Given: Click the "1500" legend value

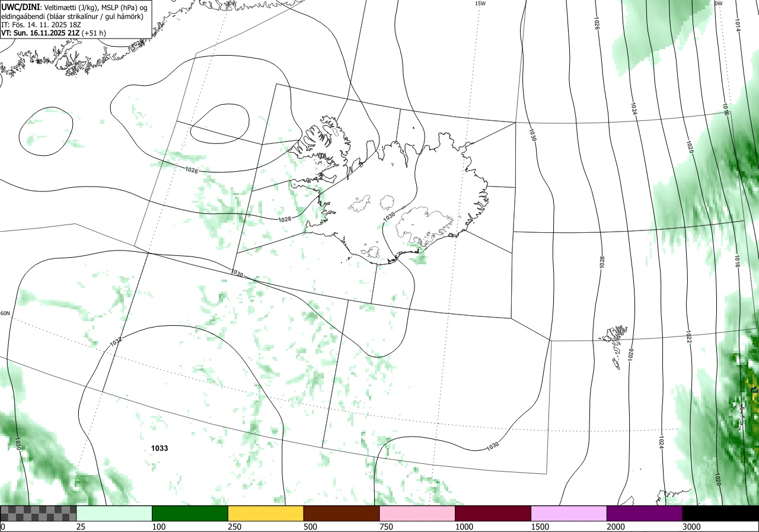Looking at the screenshot, I should click(x=540, y=527).
